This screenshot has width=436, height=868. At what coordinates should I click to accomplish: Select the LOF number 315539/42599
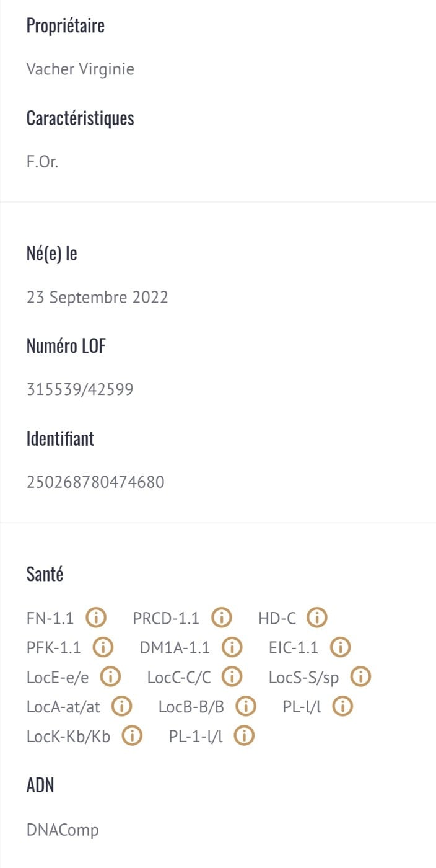[80, 389]
